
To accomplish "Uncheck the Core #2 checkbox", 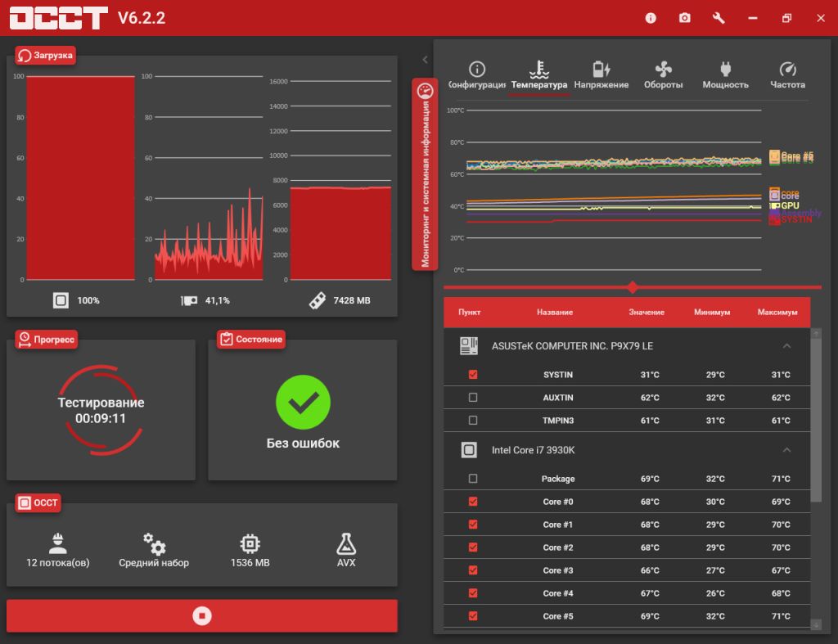I will (473, 547).
